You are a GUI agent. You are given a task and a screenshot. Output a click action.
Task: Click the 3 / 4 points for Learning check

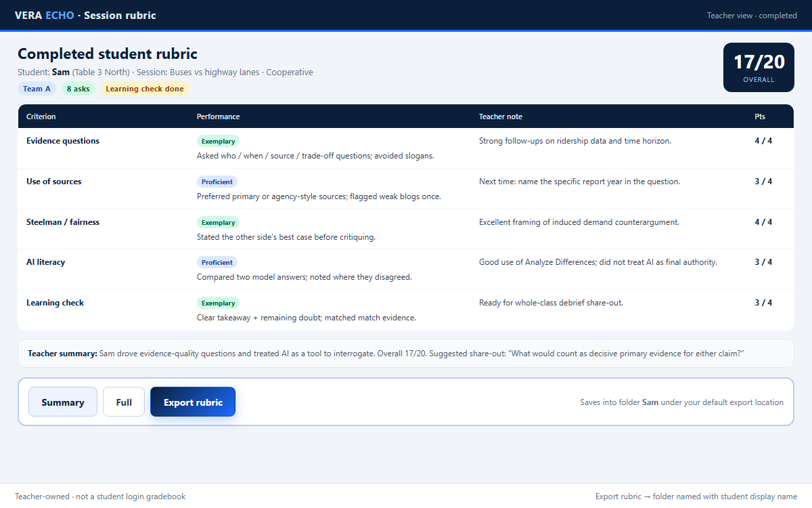click(x=763, y=303)
